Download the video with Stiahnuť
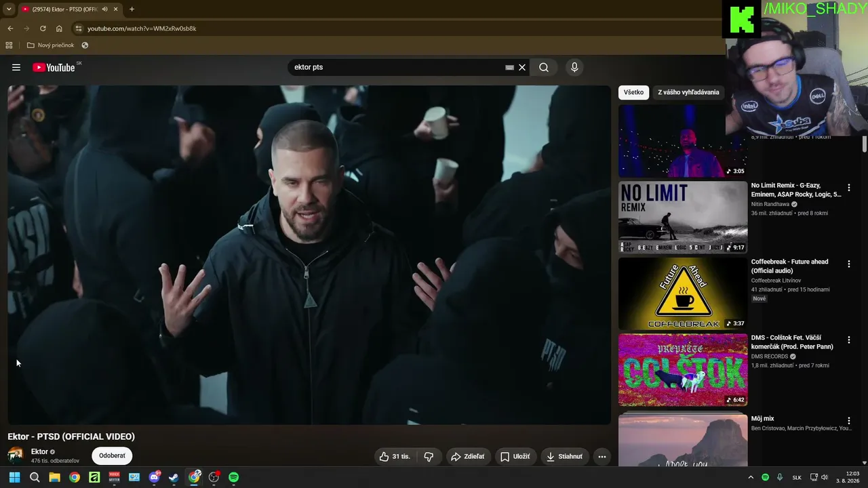This screenshot has width=868, height=488. [x=564, y=456]
